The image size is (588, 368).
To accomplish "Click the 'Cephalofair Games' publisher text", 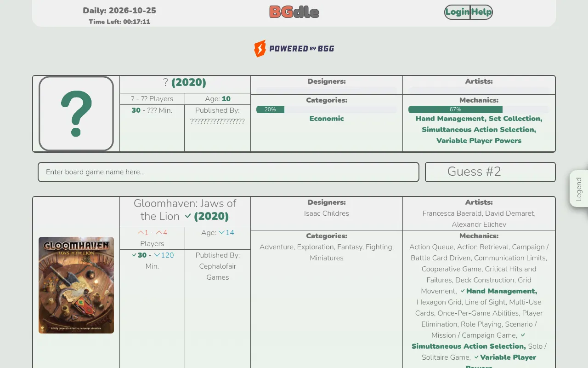I will (218, 272).
